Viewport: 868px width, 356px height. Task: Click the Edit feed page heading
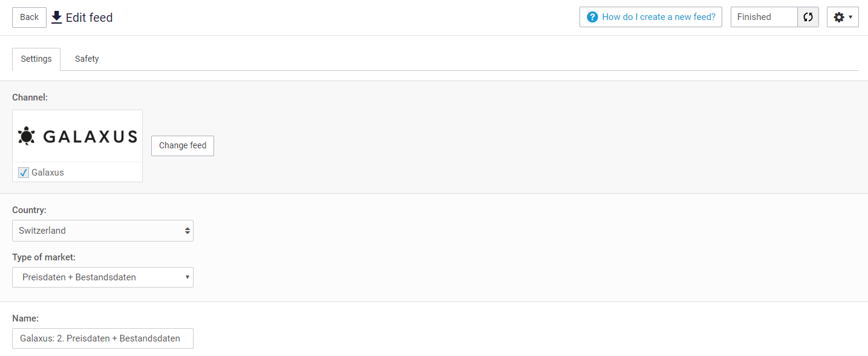click(x=89, y=18)
